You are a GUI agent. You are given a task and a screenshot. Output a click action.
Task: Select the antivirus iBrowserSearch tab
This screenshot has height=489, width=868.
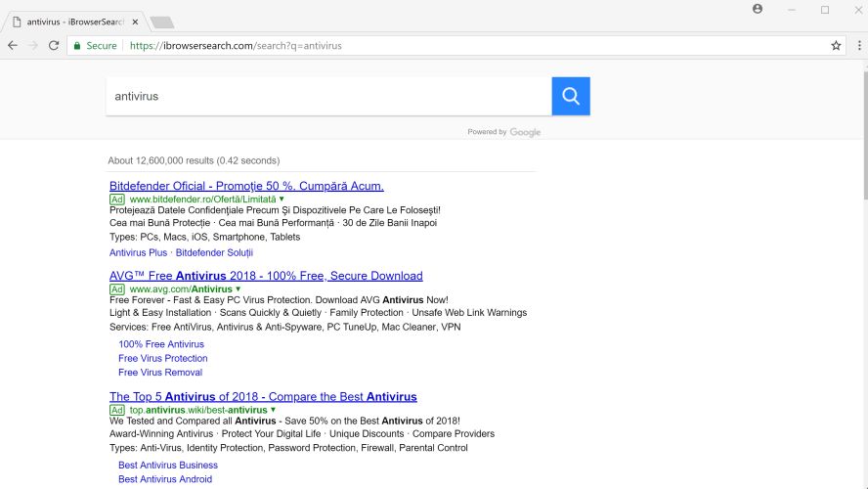(x=68, y=22)
